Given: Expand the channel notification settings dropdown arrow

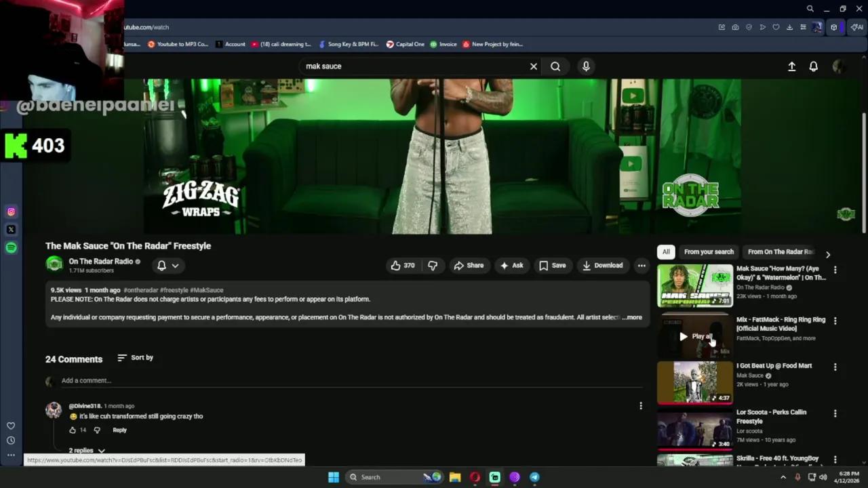Looking at the screenshot, I should tap(175, 265).
